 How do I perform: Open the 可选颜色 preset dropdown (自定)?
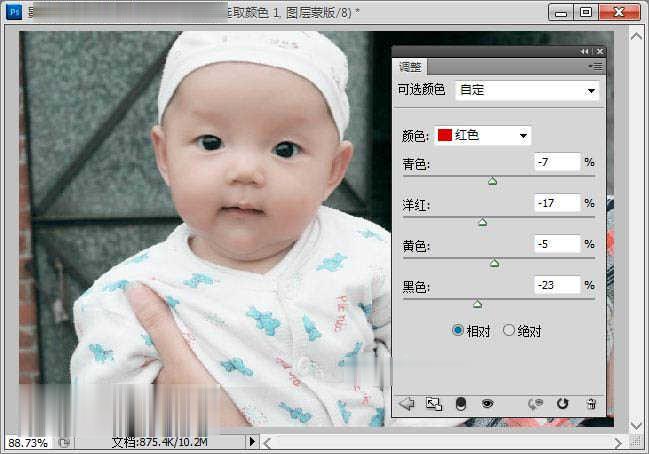pos(527,90)
